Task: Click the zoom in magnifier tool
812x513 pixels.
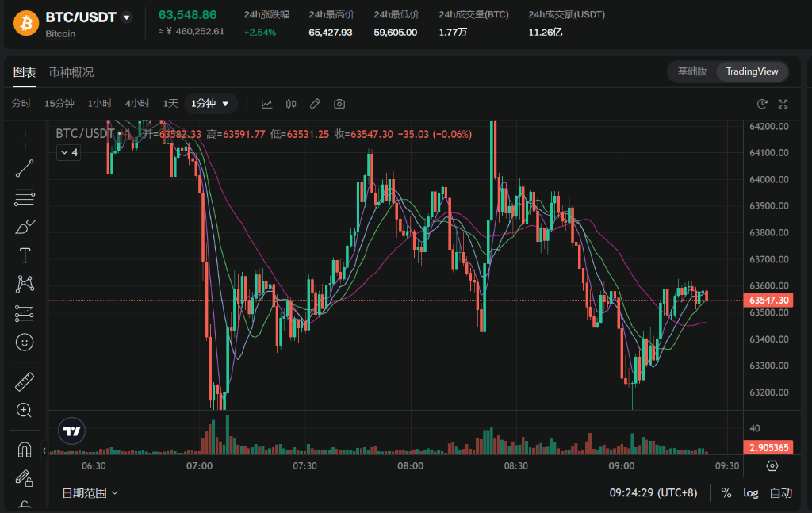Action: tap(25, 411)
